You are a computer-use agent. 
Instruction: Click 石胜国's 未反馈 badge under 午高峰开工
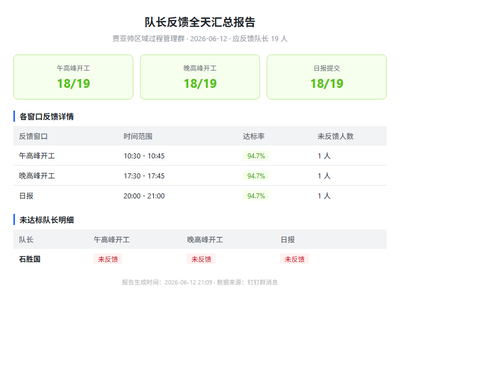(x=108, y=259)
